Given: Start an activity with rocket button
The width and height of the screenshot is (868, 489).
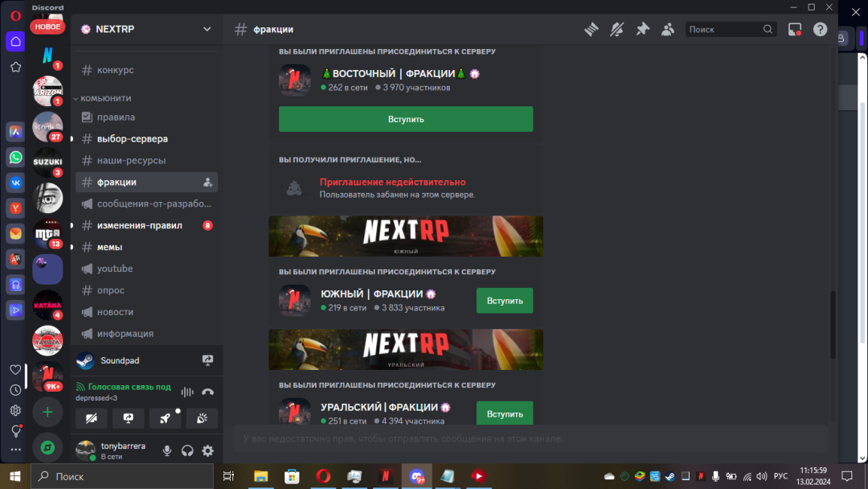Looking at the screenshot, I should (x=165, y=418).
